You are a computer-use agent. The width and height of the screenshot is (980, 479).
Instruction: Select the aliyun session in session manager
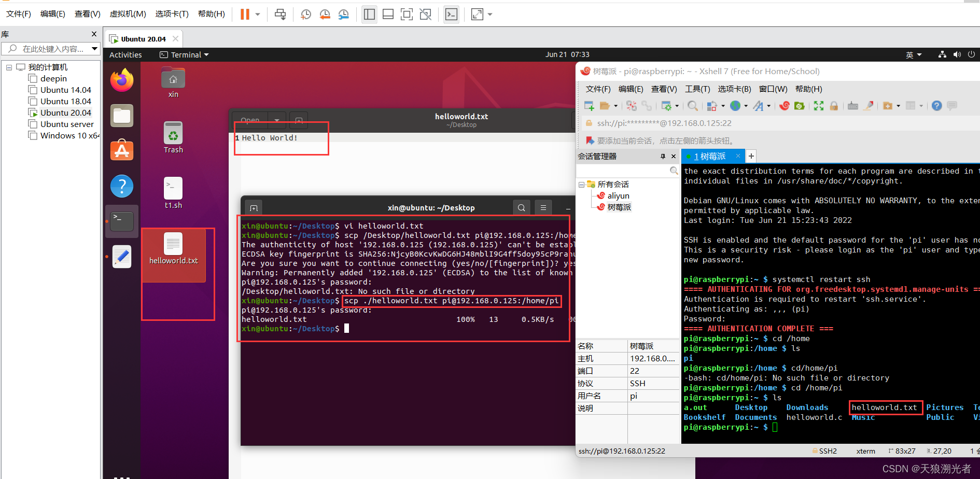[618, 196]
